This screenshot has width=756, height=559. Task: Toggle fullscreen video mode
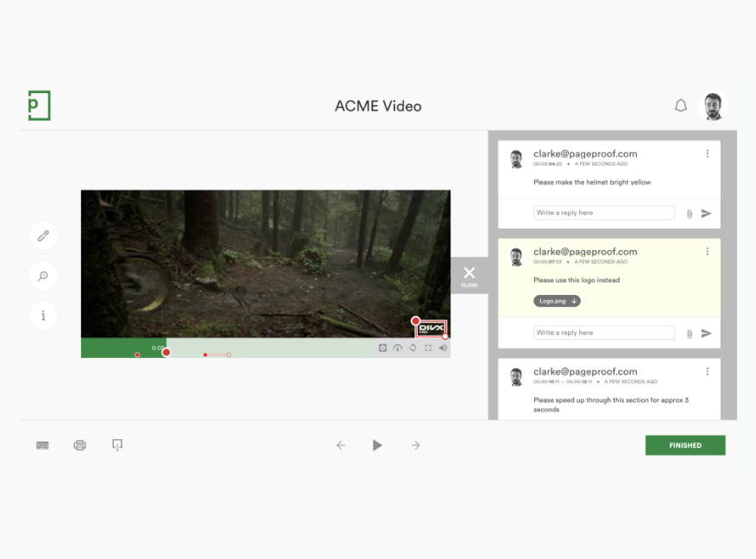(427, 348)
